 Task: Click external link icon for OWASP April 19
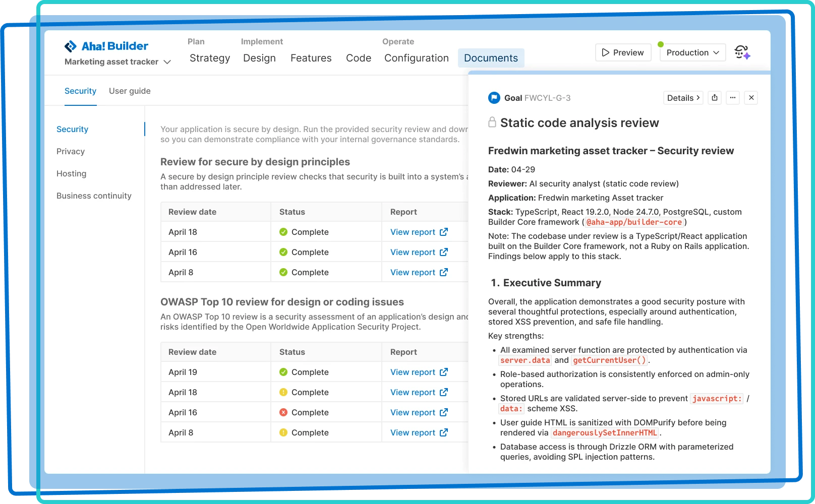(444, 372)
